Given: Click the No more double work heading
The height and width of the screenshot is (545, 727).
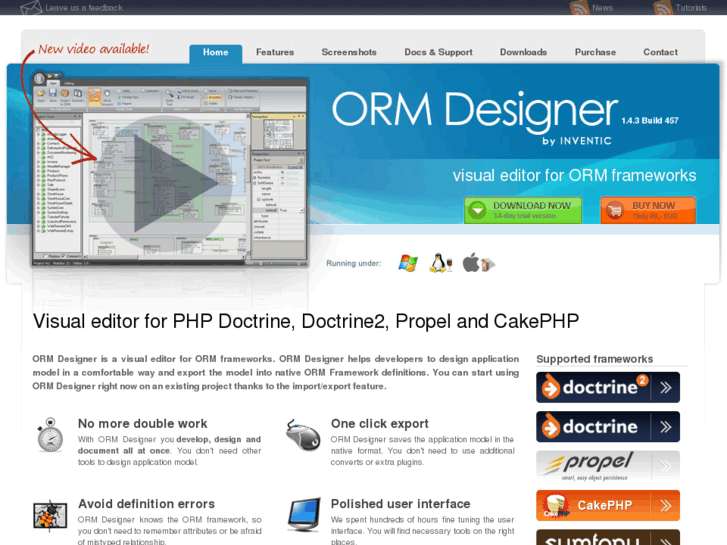Looking at the screenshot, I should tap(143, 423).
